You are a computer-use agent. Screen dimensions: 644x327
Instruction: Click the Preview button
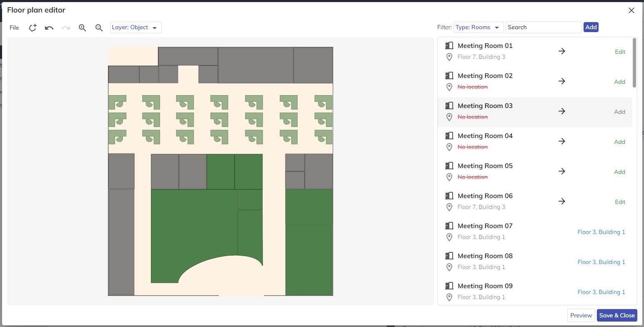coord(581,315)
